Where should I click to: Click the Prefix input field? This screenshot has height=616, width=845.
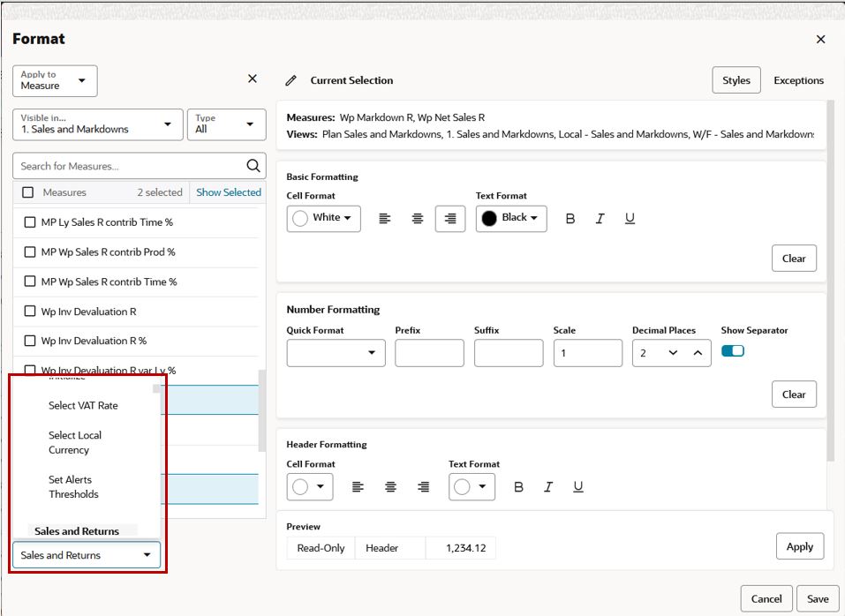tap(429, 353)
